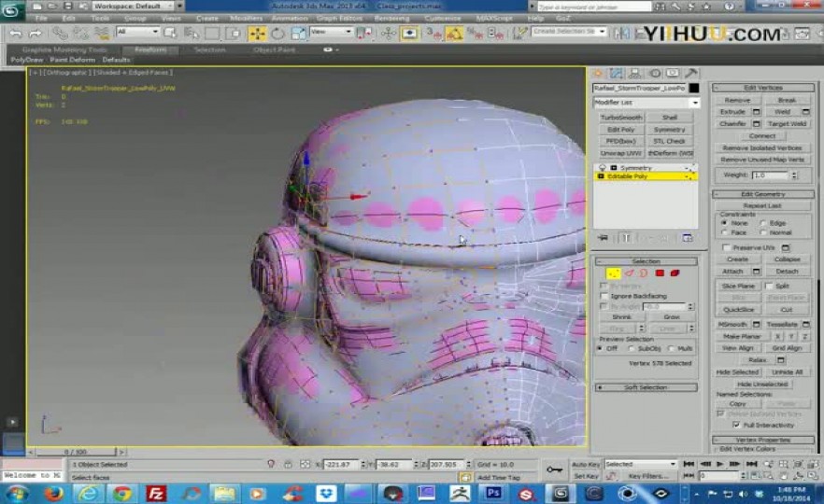
Task: Select Edge constraint radio button
Action: (763, 223)
